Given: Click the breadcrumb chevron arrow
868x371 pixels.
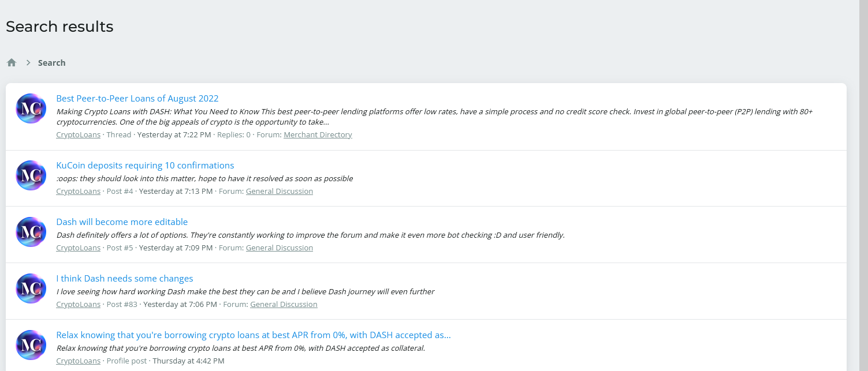Looking at the screenshot, I should point(28,63).
